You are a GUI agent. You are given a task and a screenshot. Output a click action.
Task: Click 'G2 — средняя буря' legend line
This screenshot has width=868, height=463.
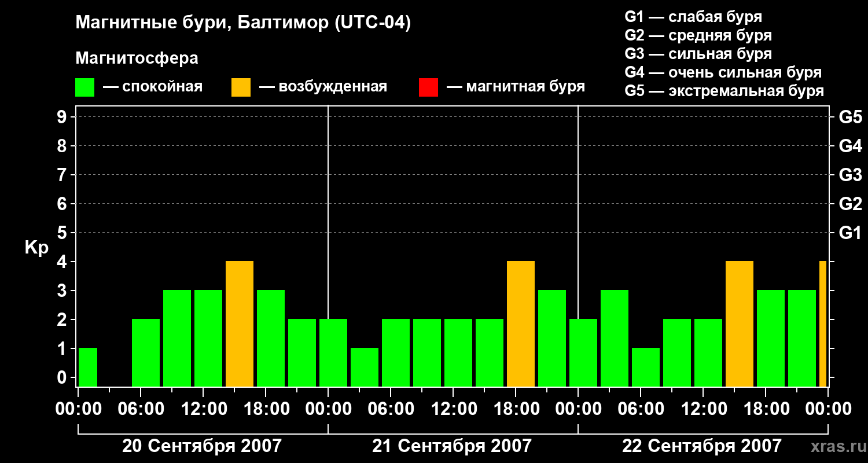(x=698, y=35)
